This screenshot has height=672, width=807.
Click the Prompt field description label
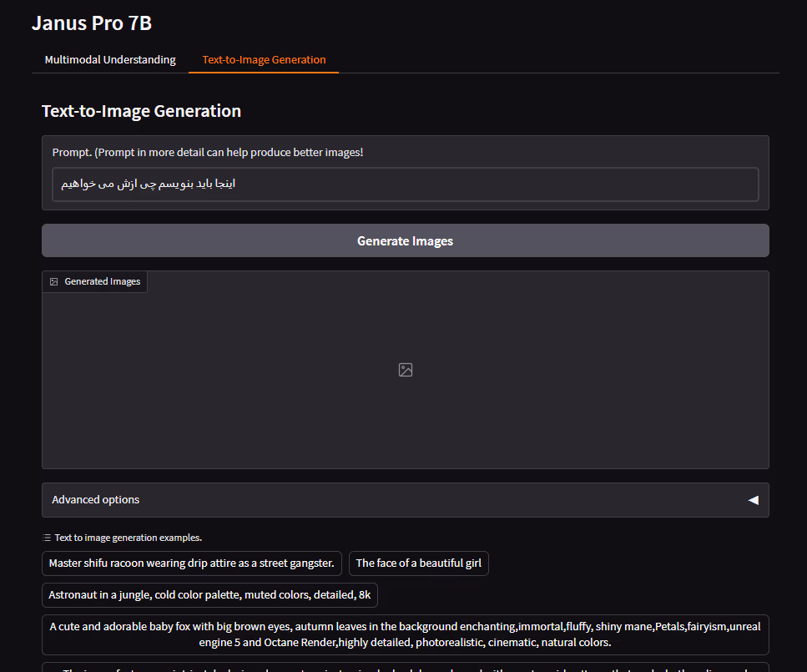point(208,153)
